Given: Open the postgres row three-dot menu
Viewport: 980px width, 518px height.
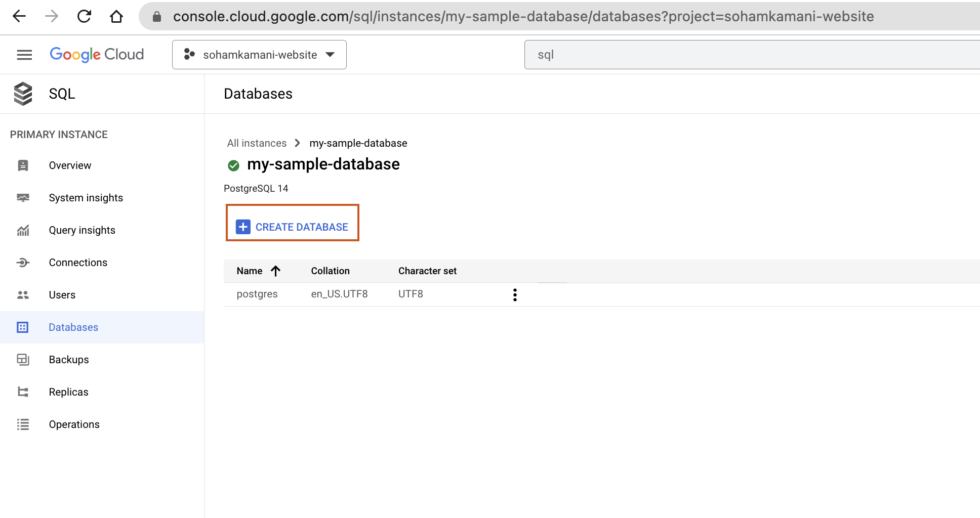Looking at the screenshot, I should 515,295.
